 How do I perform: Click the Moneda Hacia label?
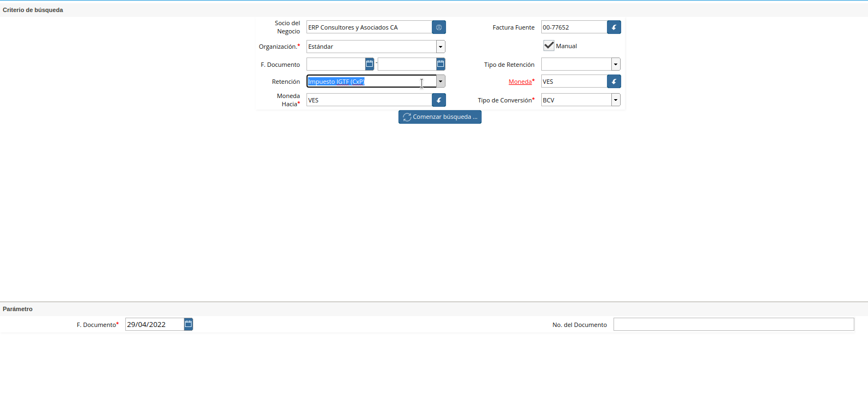tap(288, 100)
